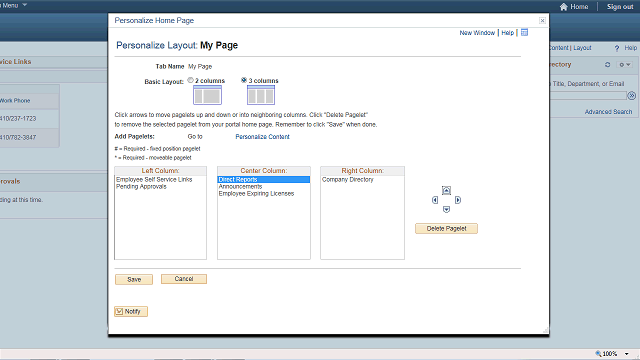Open New Window link
Viewport: 640px width, 360px height.
click(477, 33)
